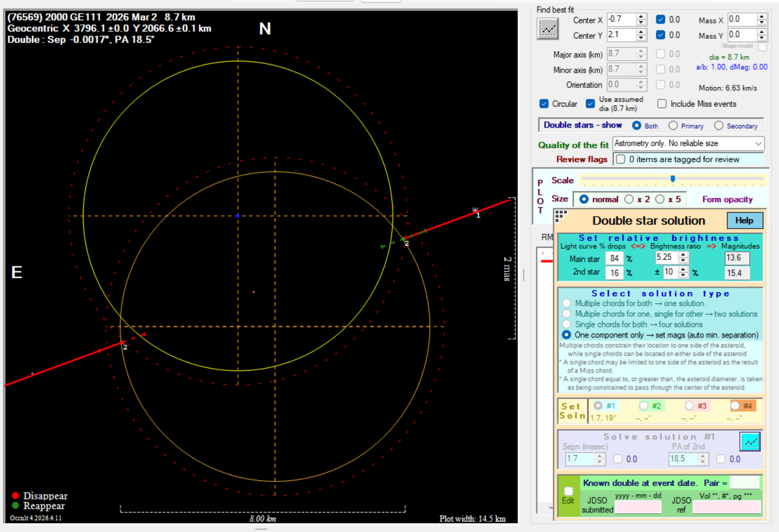Click the Scale slider handle
This screenshot has width=779, height=532.
coord(672,179)
